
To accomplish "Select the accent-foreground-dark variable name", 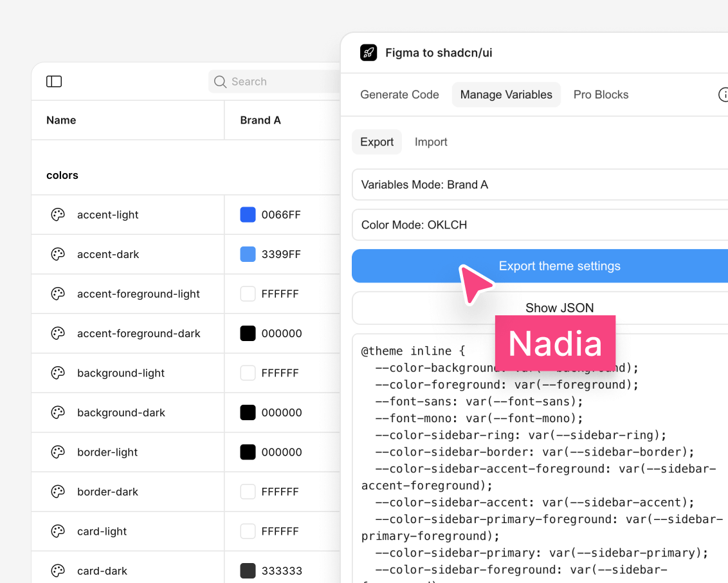I will click(139, 333).
